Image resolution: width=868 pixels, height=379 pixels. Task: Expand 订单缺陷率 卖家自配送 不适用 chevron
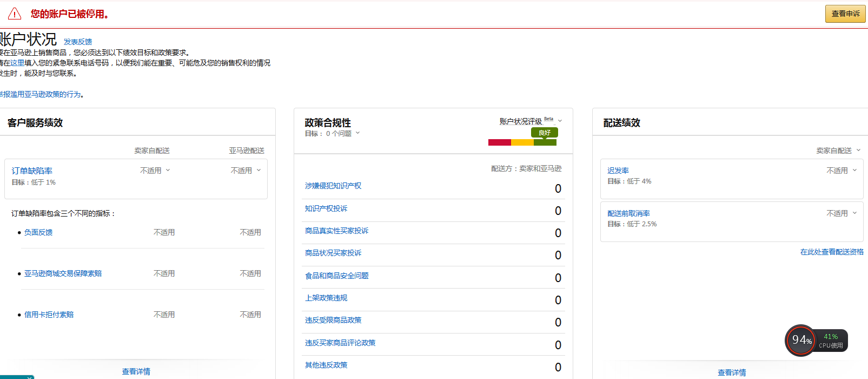(x=168, y=170)
